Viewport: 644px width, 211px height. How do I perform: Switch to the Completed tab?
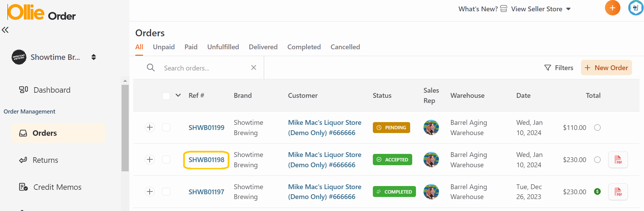click(x=304, y=47)
